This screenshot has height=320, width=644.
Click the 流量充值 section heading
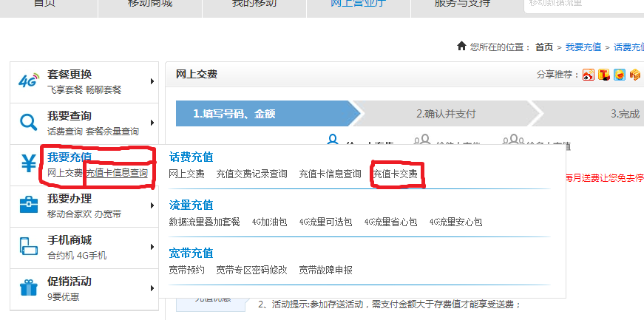pos(191,205)
